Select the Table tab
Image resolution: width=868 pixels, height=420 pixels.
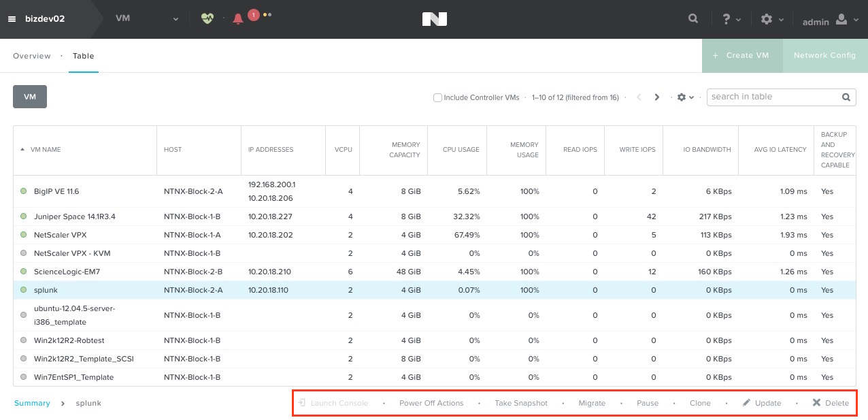click(84, 56)
